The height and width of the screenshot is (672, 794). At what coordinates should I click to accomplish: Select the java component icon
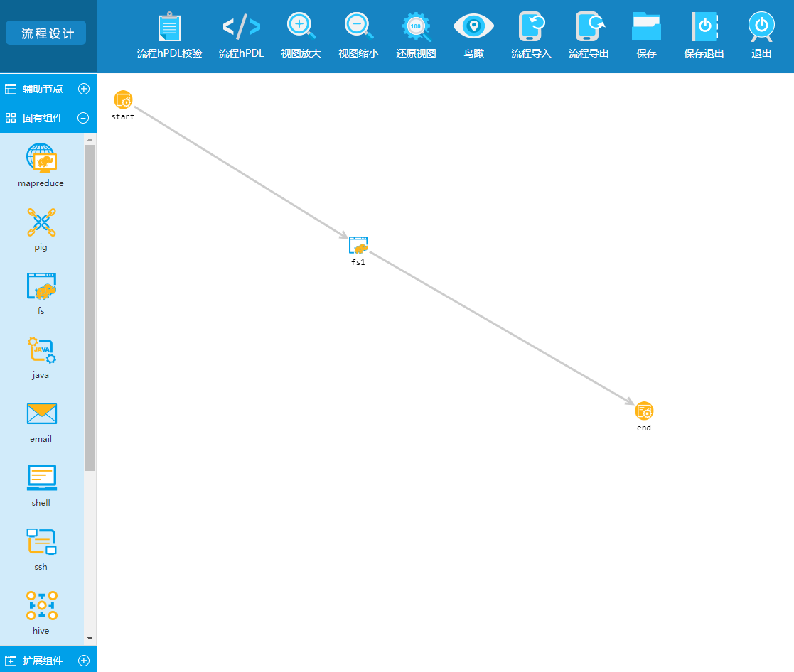click(x=41, y=349)
